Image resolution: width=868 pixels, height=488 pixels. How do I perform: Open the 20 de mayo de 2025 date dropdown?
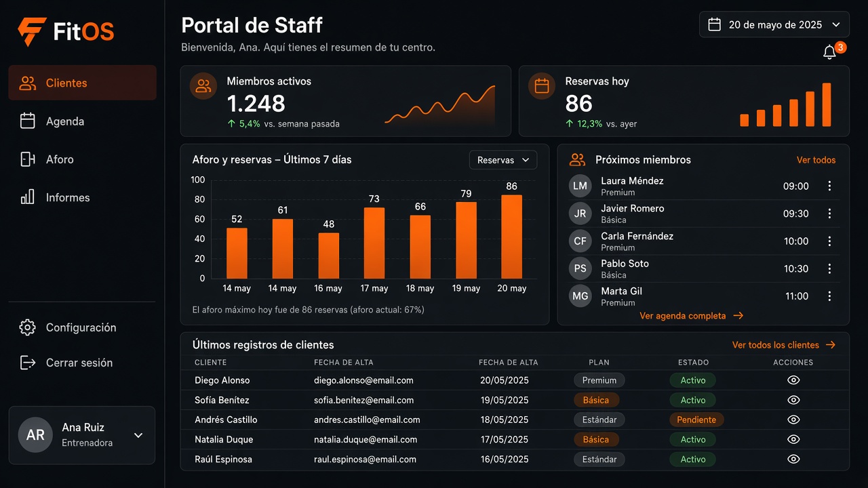[x=774, y=24]
